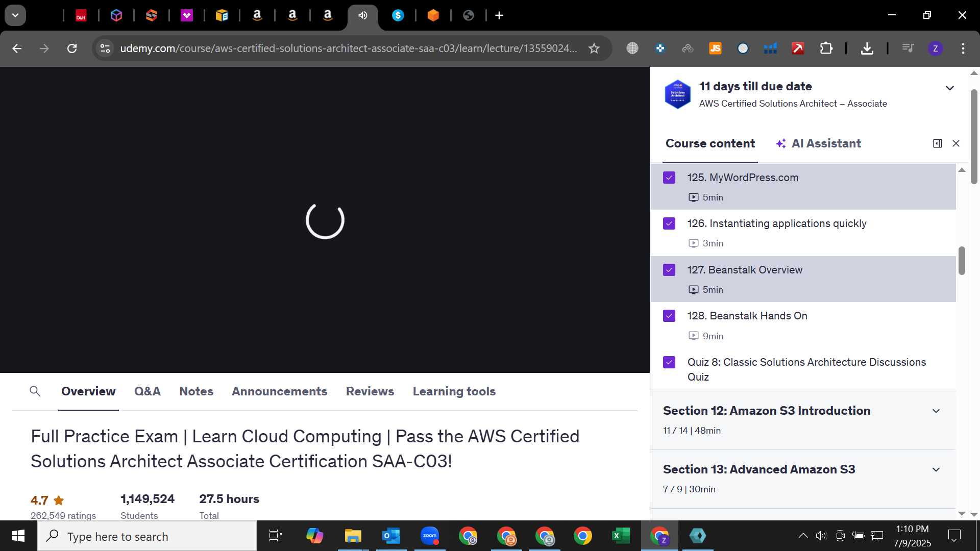This screenshot has height=551, width=980.
Task: Open Zoom from the taskbar
Action: click(x=430, y=536)
